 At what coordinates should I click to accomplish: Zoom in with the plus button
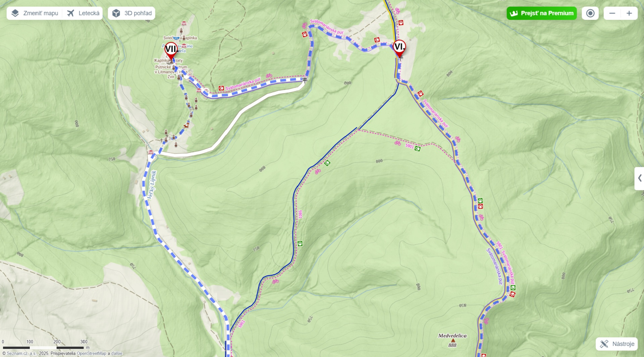(629, 13)
